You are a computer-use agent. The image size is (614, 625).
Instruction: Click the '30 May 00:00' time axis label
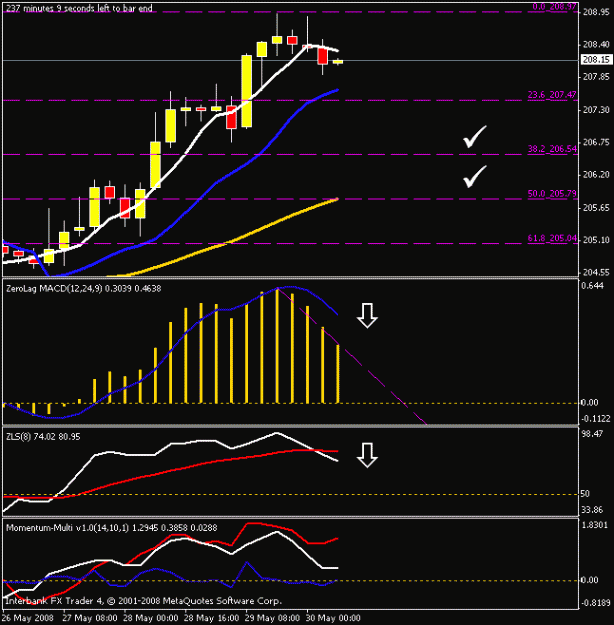[x=333, y=618]
